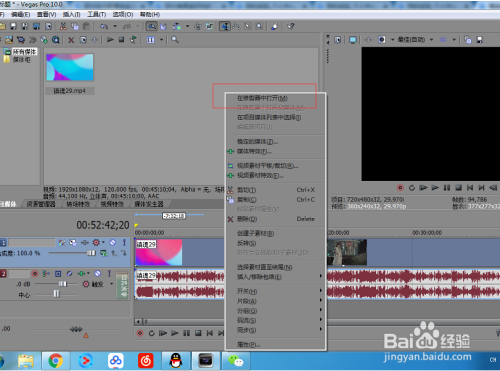
Task: Click the Paste clipboard icon in the toolbar
Action: tap(86, 26)
